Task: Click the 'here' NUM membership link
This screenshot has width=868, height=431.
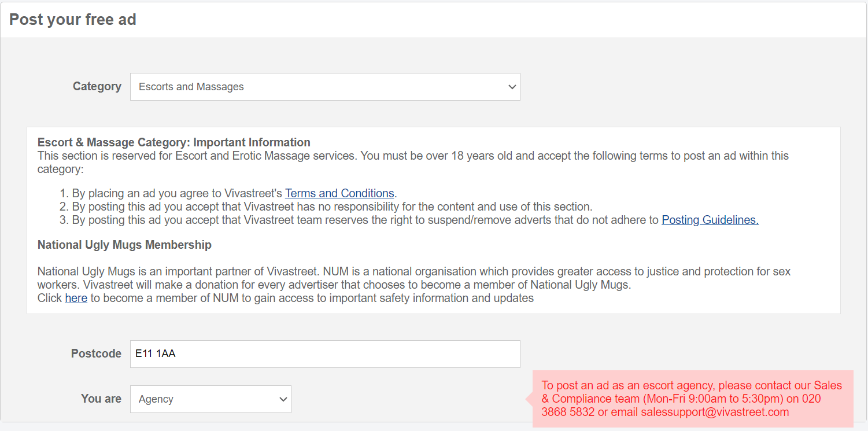Action: [76, 299]
